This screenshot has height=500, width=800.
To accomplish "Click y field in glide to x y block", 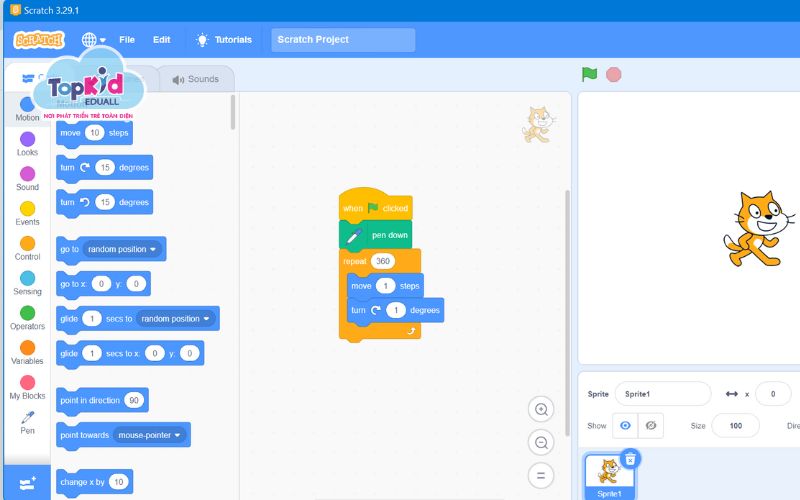I will 189,354.
